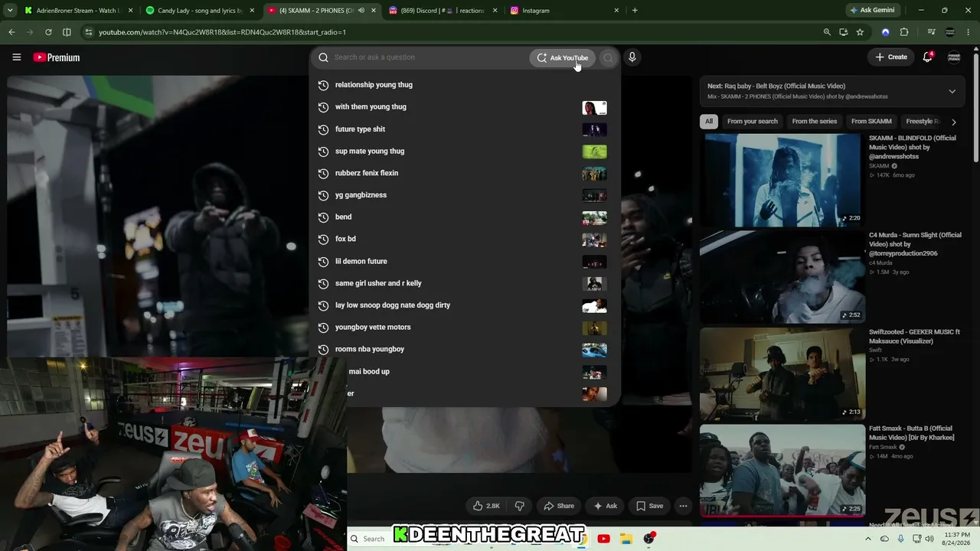The width and height of the screenshot is (980, 551).
Task: Reload the page with refresh icon
Action: click(x=48, y=32)
